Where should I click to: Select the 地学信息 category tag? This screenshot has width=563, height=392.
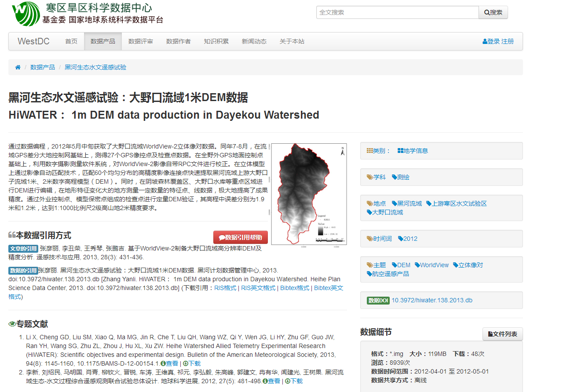point(413,151)
